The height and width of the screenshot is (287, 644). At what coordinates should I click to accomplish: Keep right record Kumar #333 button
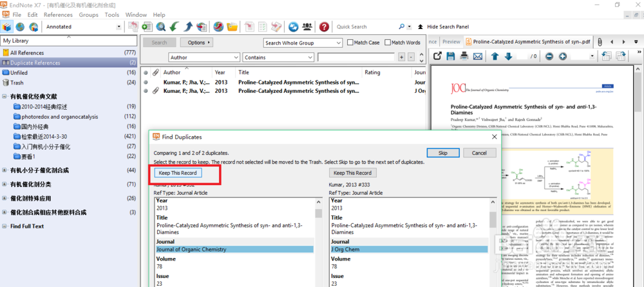click(x=352, y=173)
